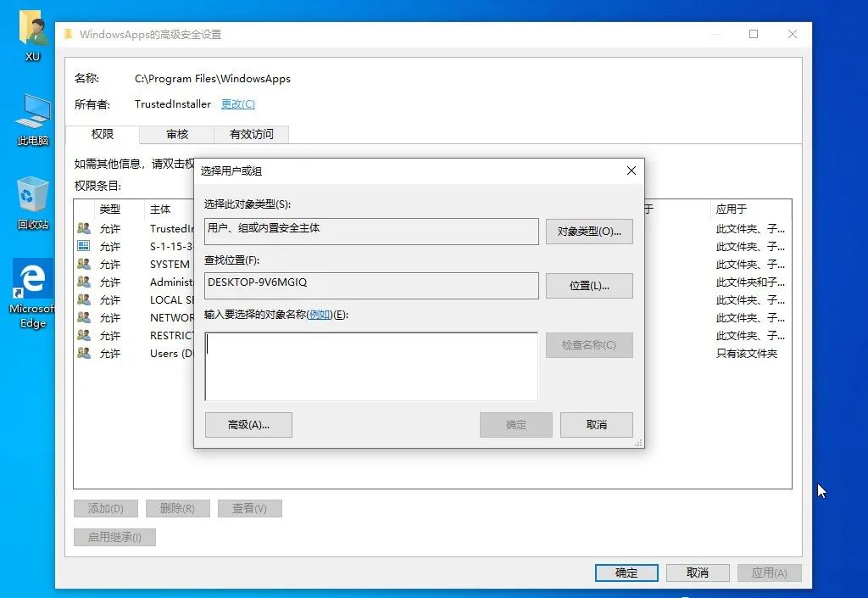The image size is (868, 598).
Task: Click 取消 in the select user dialog
Action: click(x=596, y=425)
